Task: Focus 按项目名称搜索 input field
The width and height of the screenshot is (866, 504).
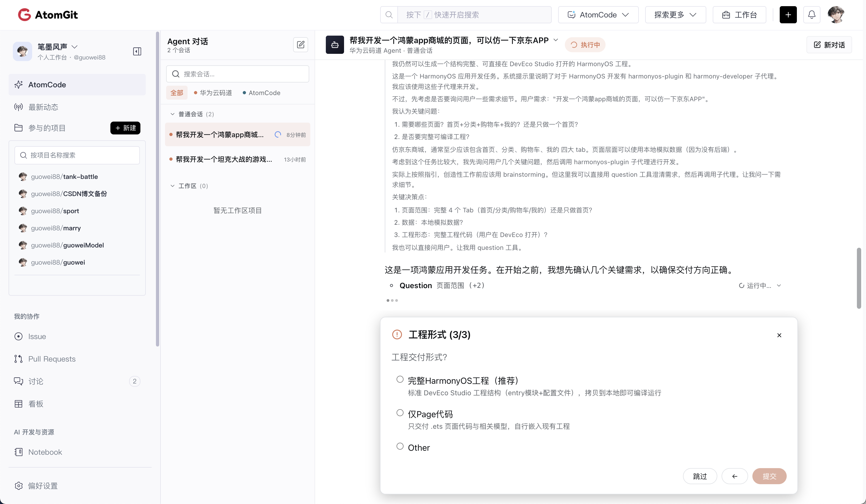Action: coord(77,155)
